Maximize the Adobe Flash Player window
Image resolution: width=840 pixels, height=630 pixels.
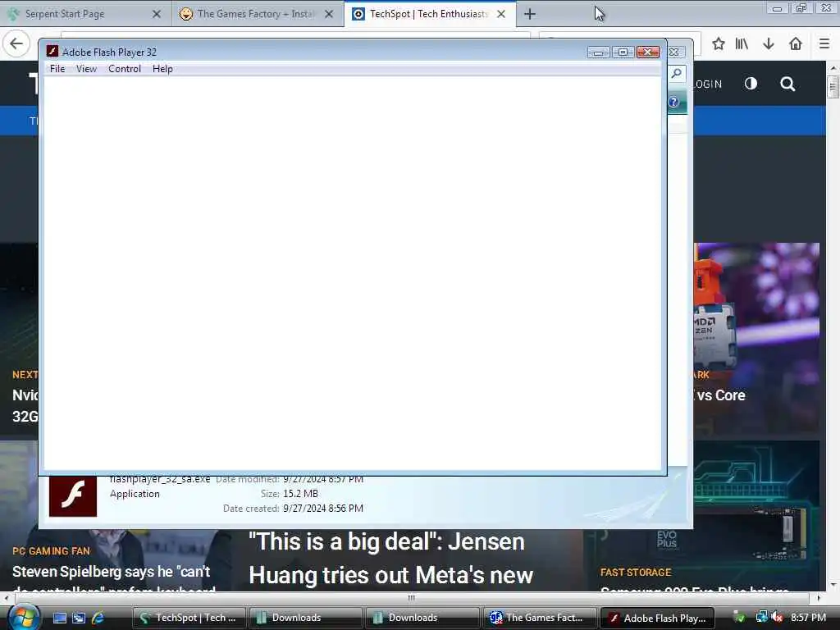pyautogui.click(x=623, y=52)
